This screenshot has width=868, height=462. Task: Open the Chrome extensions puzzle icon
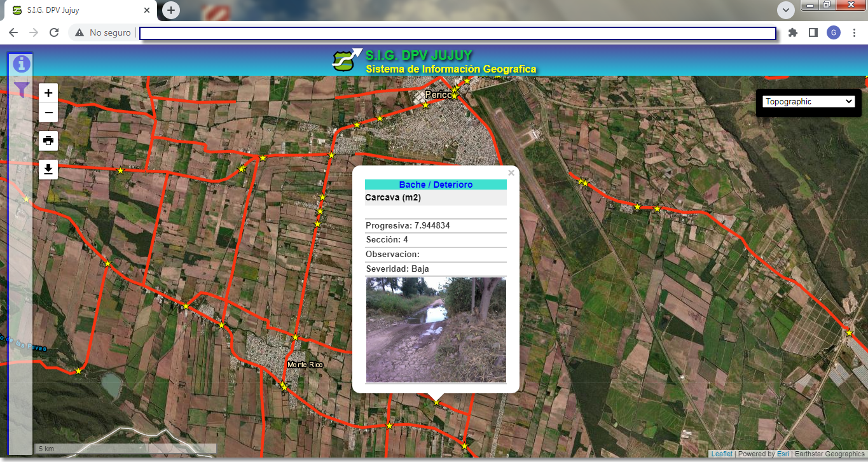pos(792,32)
